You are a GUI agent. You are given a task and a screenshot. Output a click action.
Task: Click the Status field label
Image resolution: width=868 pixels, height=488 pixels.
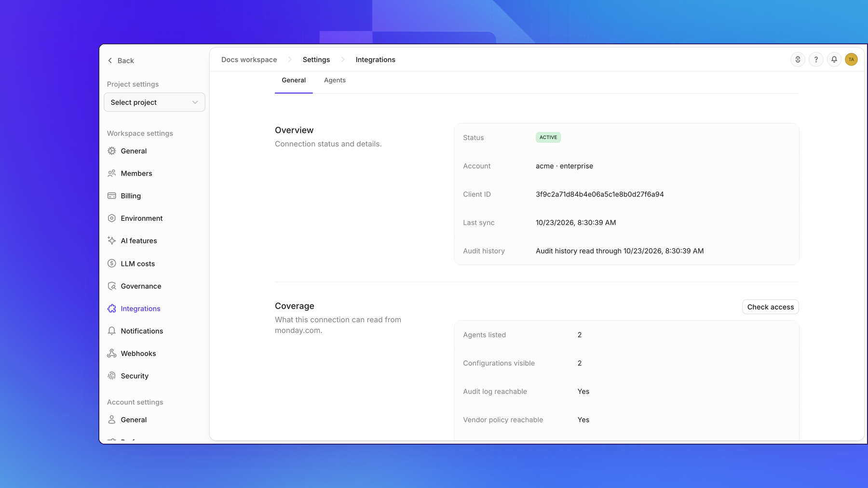[474, 137]
